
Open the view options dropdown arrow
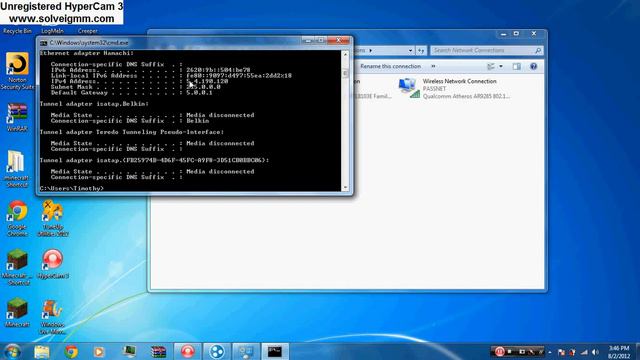501,66
